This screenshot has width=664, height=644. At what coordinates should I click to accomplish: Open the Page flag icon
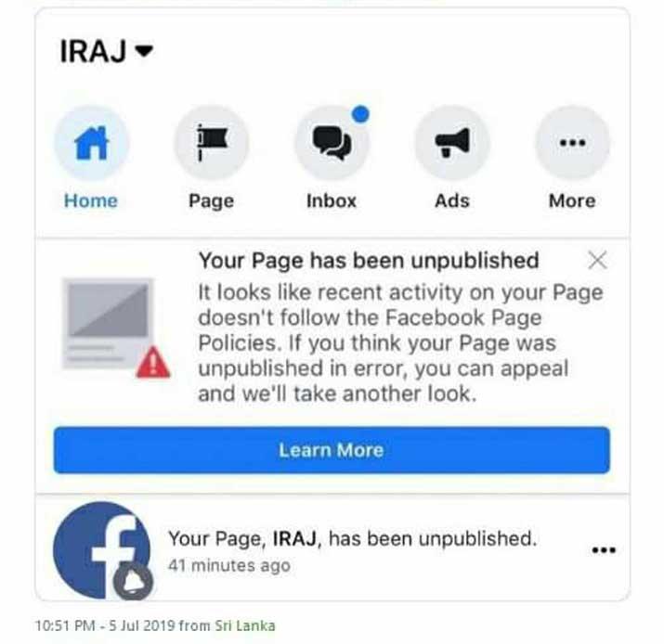click(x=212, y=143)
